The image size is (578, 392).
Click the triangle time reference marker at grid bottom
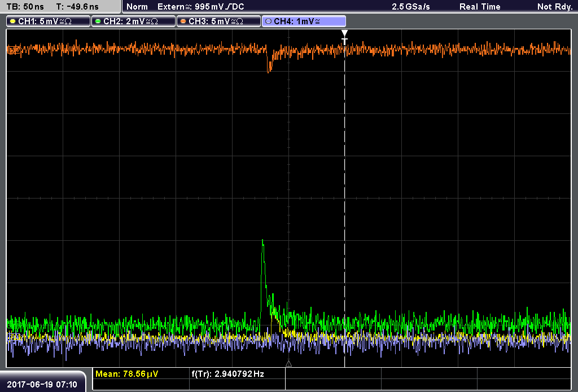pyautogui.click(x=288, y=364)
